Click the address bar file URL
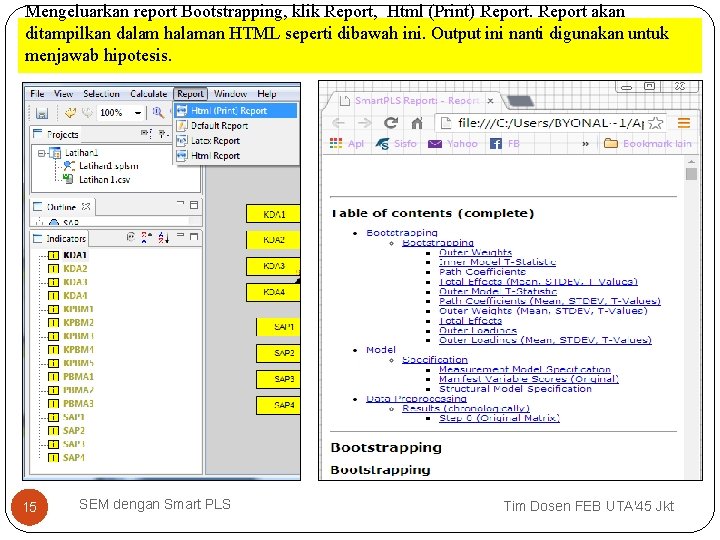720x540 pixels. click(551, 123)
